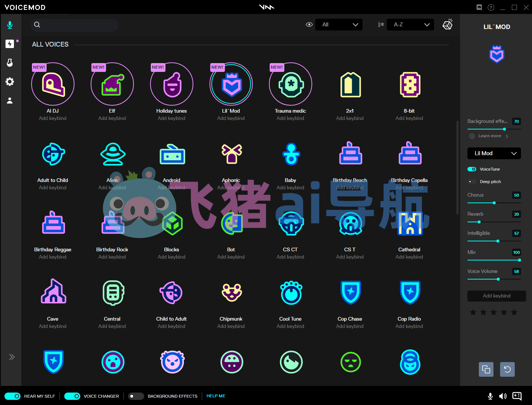Turn off the VoiceTune toggle
This screenshot has height=405, width=532.
(x=472, y=169)
